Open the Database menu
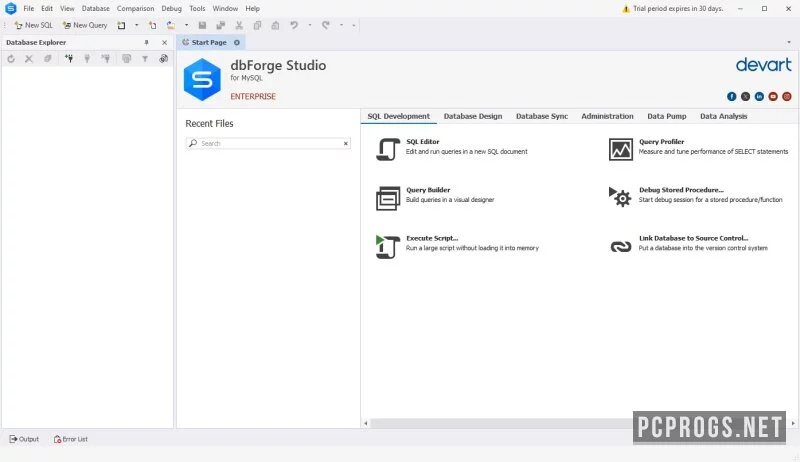 [x=95, y=9]
